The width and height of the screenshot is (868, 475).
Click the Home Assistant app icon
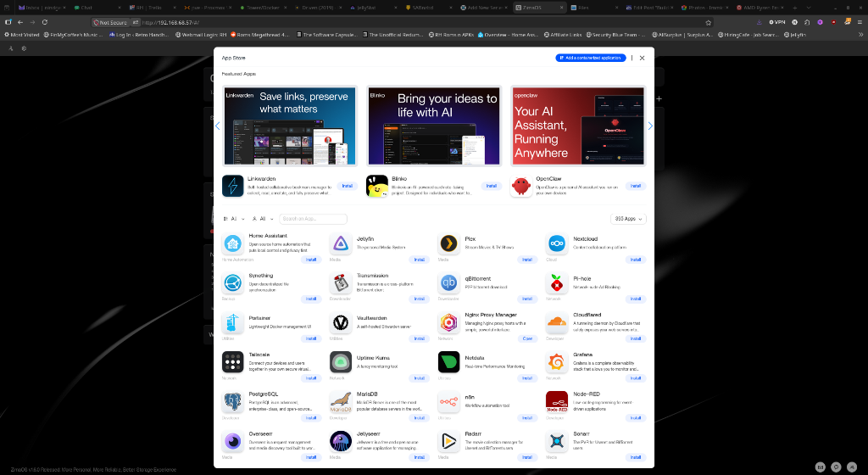pos(232,243)
